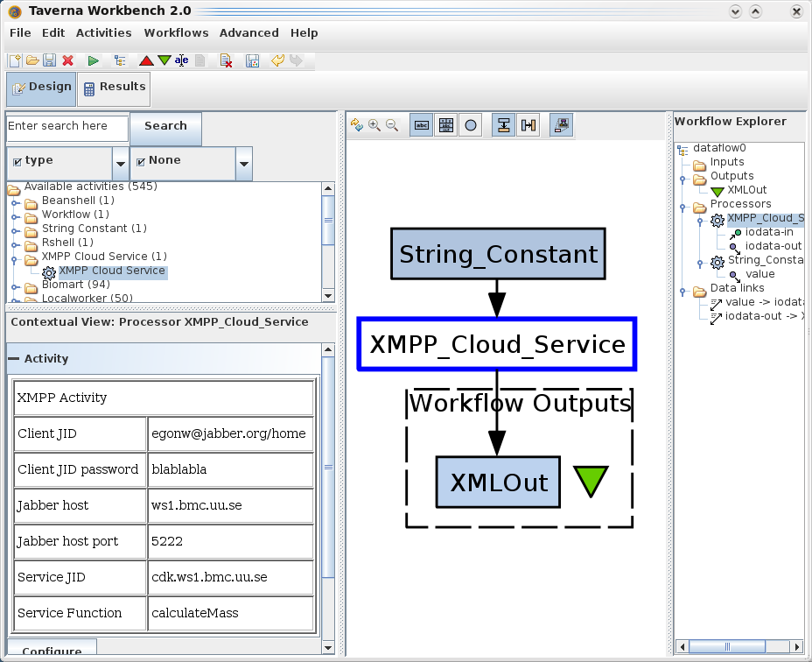The height and width of the screenshot is (662, 812).
Task: Click the Enter search here field
Action: coord(67,126)
